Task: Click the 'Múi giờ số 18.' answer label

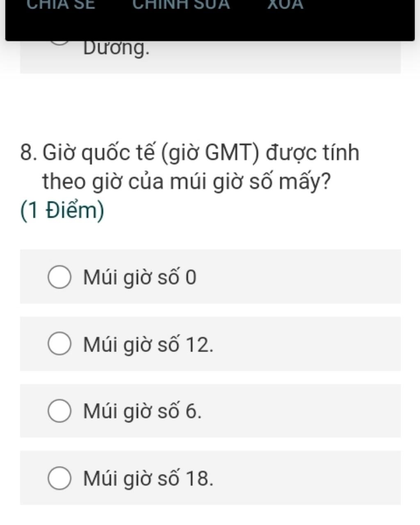Action: pos(148,478)
